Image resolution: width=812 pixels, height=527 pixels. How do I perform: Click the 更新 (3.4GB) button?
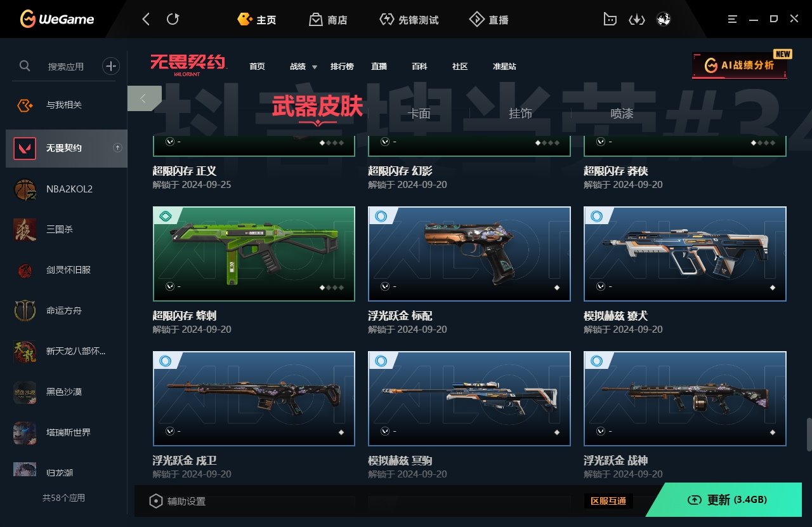coord(727,500)
